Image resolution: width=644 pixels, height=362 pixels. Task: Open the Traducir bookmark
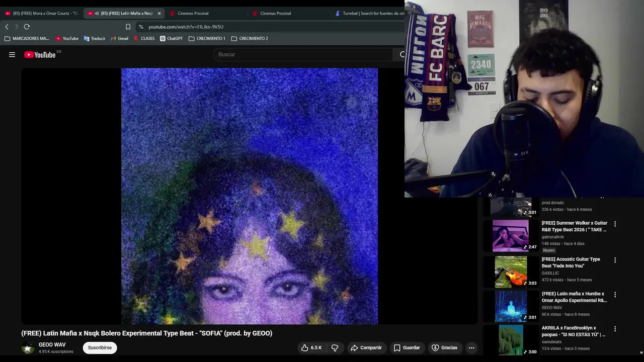coord(95,38)
